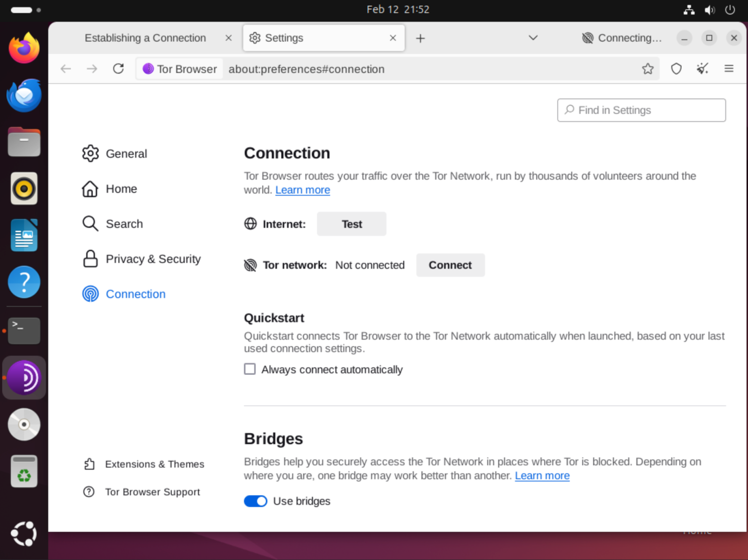Open the General settings section
The width and height of the screenshot is (748, 560).
(126, 153)
